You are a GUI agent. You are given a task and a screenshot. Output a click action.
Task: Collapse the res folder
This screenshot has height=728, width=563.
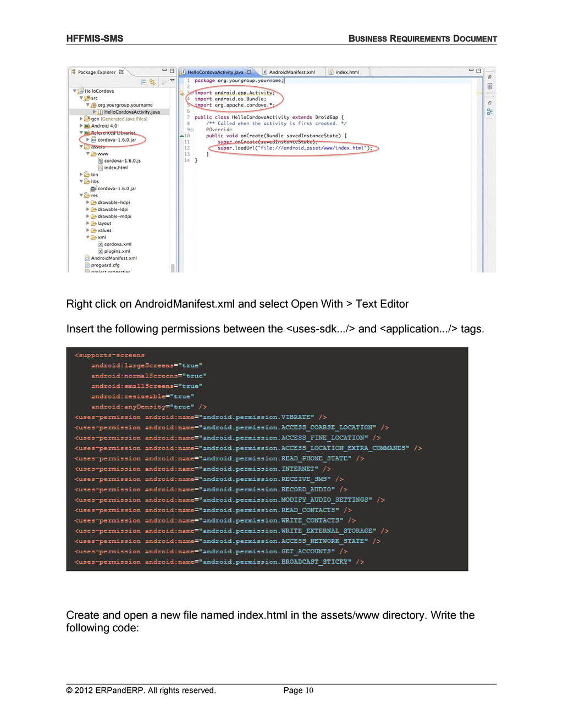81,195
